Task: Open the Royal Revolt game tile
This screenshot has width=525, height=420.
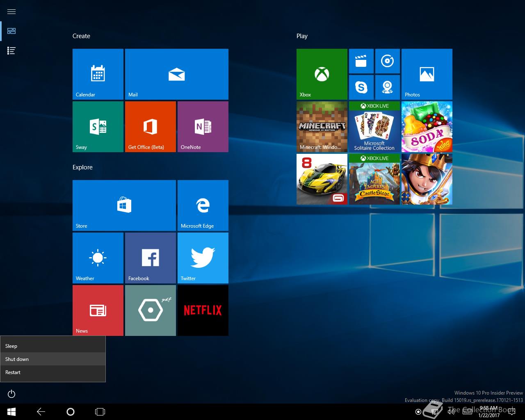Action: click(427, 179)
